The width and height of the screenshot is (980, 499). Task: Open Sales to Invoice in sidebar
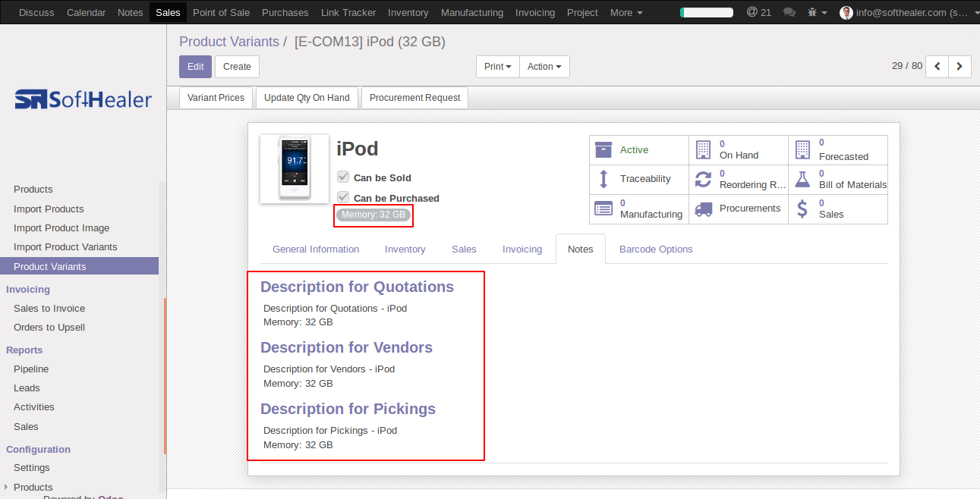[49, 308]
